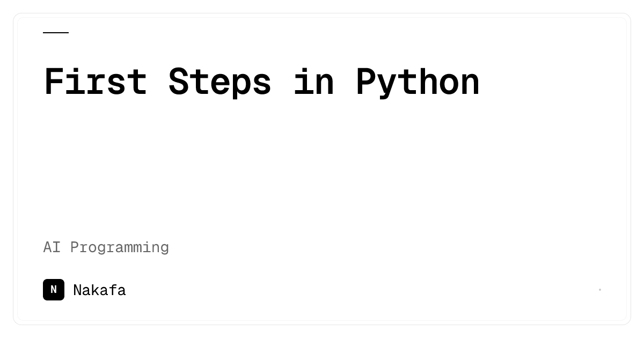The image size is (644, 338).
Task: Click the letter y in Python
Action: 386,87
